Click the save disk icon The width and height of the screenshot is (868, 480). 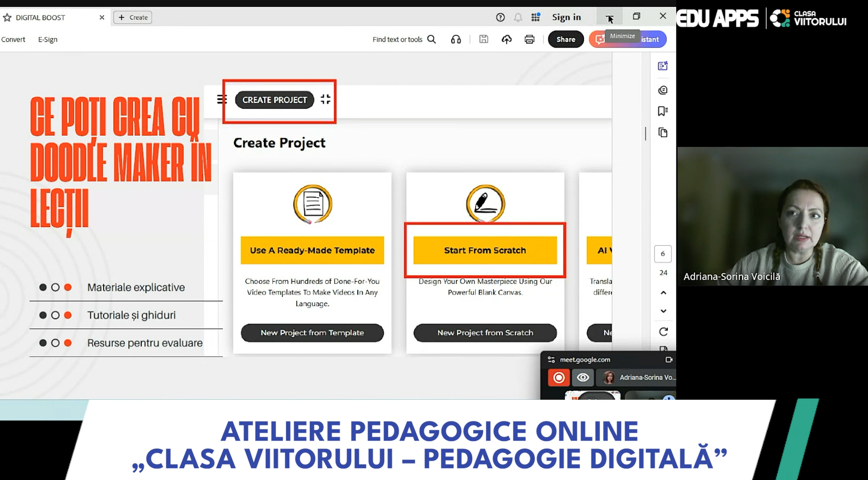pyautogui.click(x=484, y=39)
